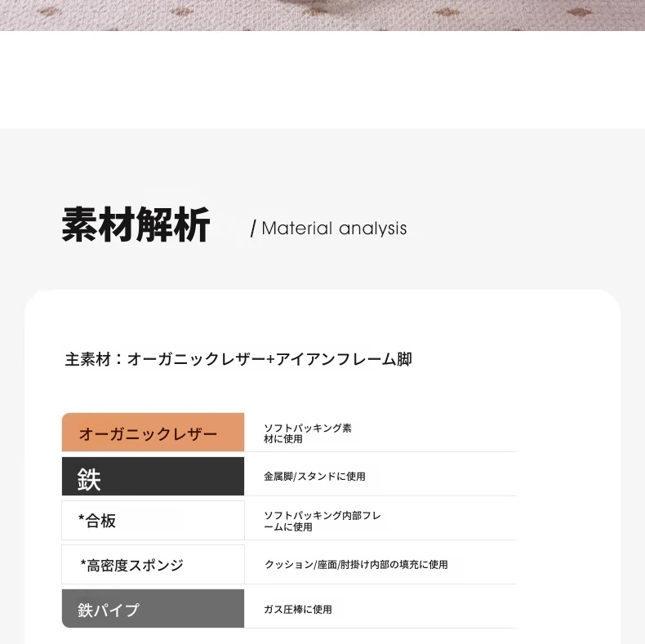Select the *合板 material cell

pyautogui.click(x=153, y=520)
